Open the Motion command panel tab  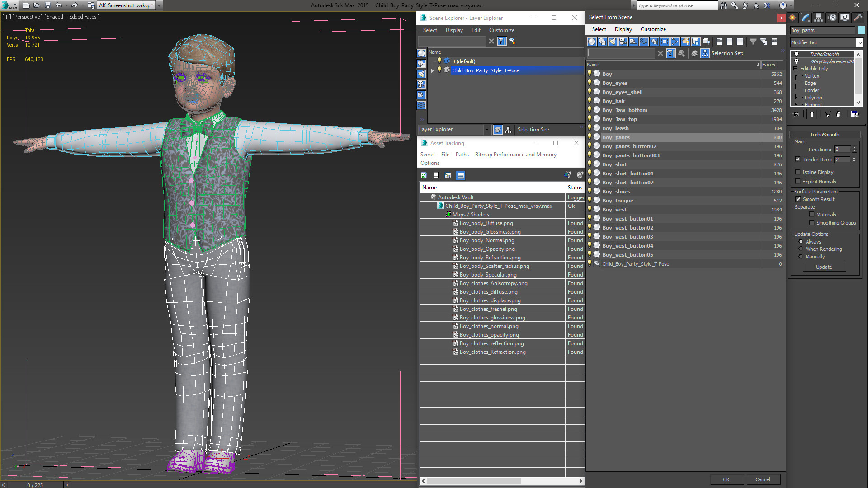pyautogui.click(x=832, y=18)
